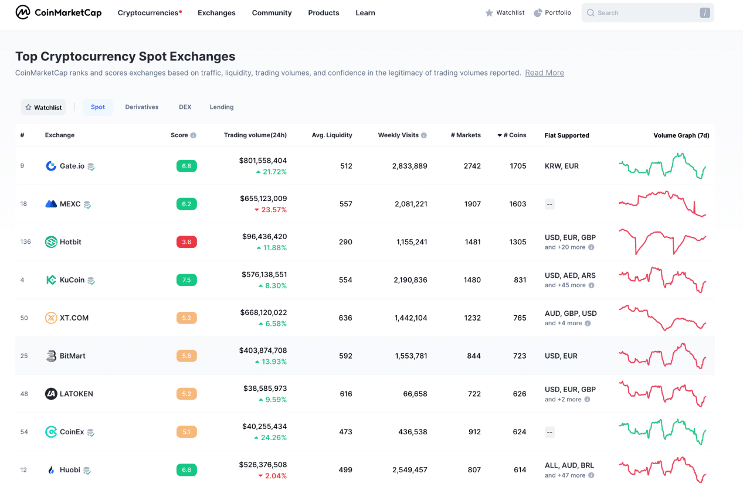Viewport: 743px width, 487px height.
Task: Click the Weekly Visits info icon
Action: tap(424, 135)
